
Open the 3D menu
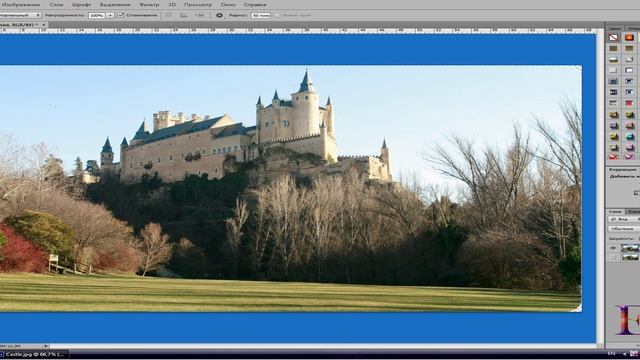coord(172,4)
